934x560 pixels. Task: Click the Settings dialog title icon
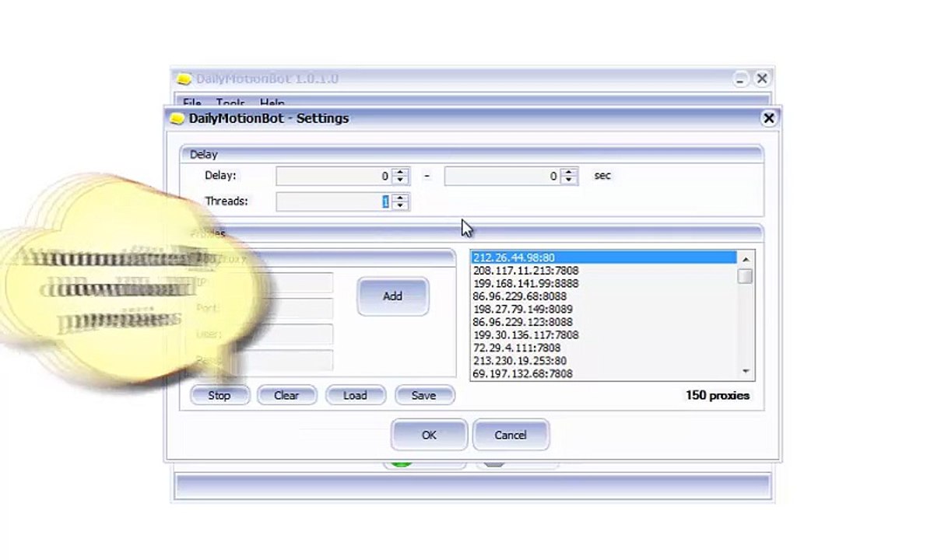pyautogui.click(x=177, y=119)
